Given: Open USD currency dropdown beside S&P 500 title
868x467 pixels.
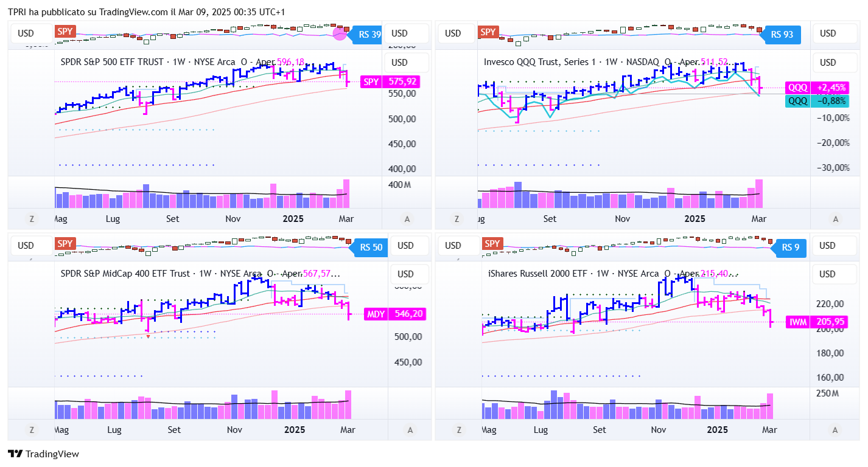Looking at the screenshot, I should (x=399, y=63).
